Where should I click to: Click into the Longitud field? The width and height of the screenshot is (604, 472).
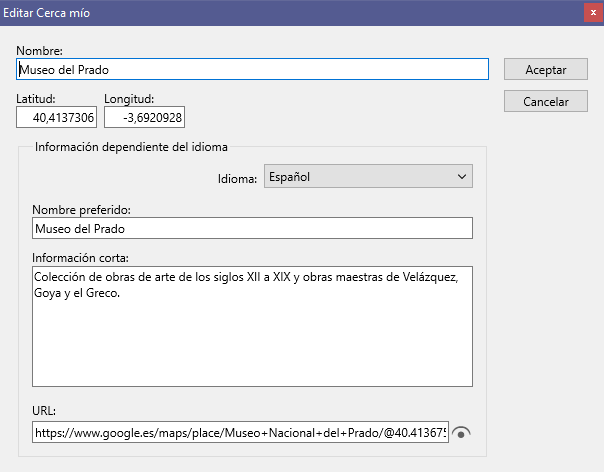tap(144, 117)
